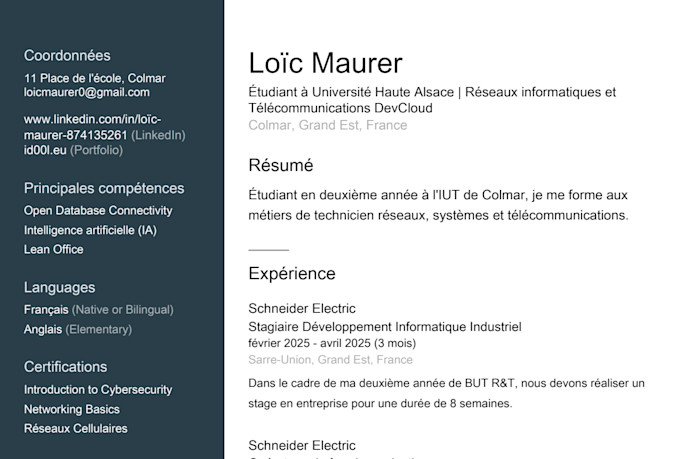The width and height of the screenshot is (680, 459).
Task: Click the Certifications section heading
Action: pyautogui.click(x=65, y=367)
